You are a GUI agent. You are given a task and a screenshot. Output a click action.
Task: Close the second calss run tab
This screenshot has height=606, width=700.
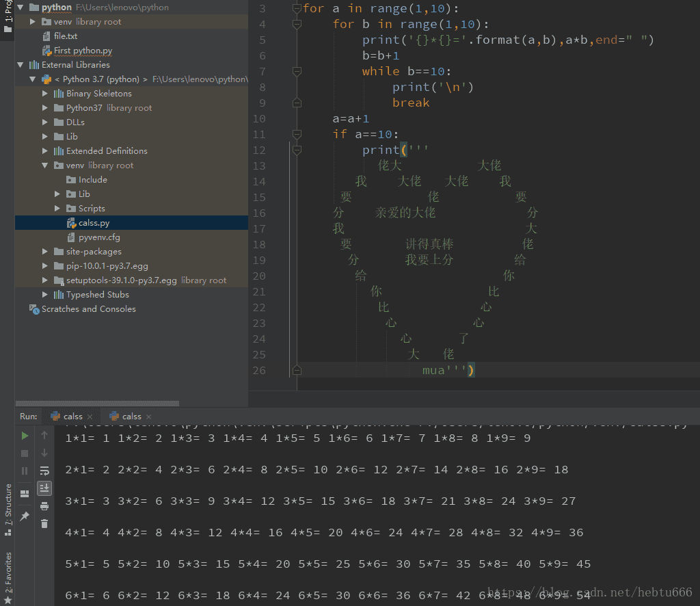[x=148, y=417]
